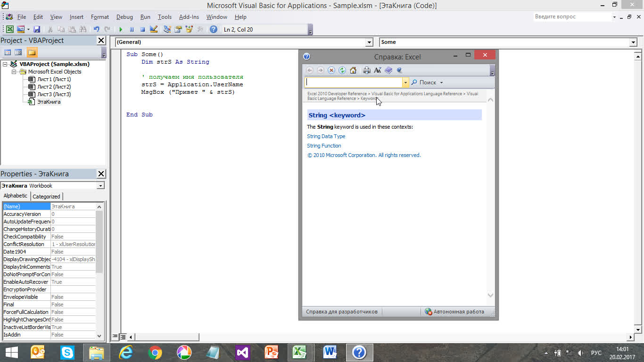Switch to Microsoft Excel via toolbar icon

click(x=10, y=29)
